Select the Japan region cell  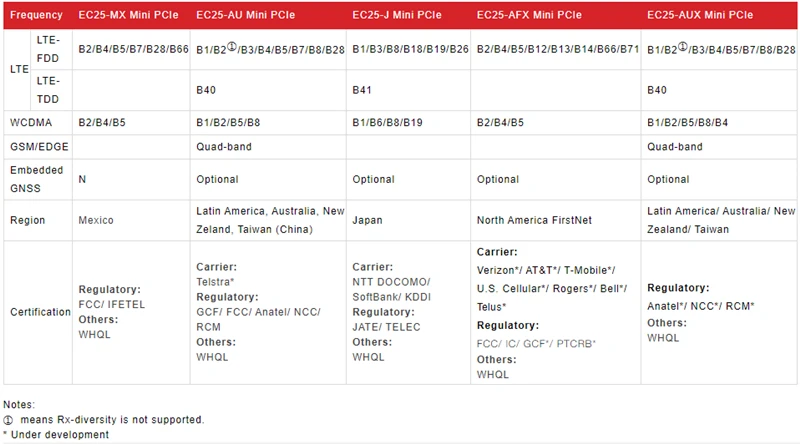[369, 220]
